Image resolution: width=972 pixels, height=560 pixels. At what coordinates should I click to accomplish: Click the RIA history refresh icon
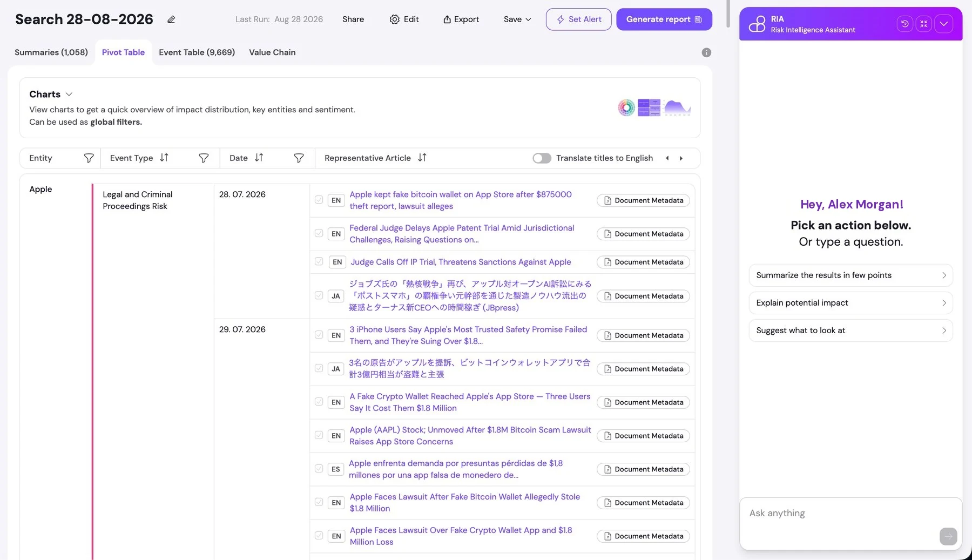pos(905,24)
